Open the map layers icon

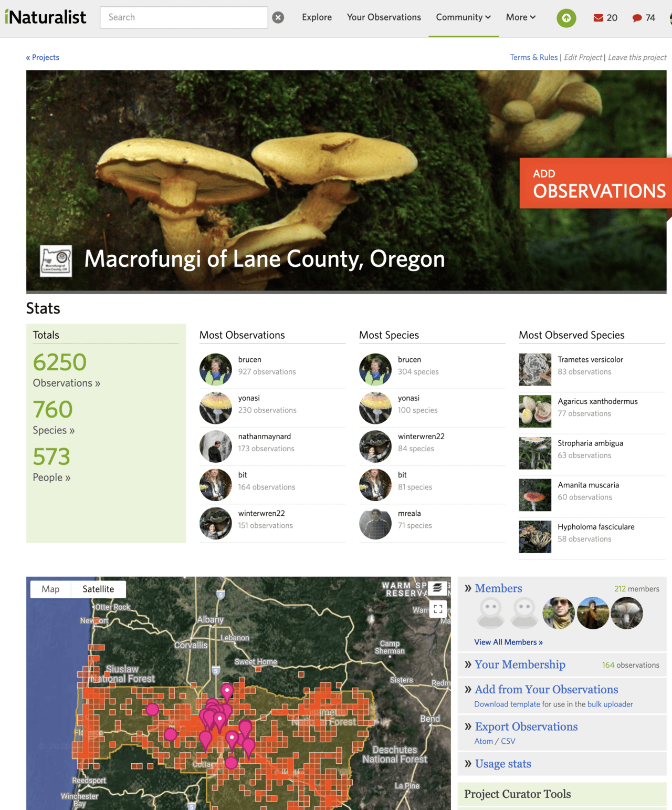437,588
